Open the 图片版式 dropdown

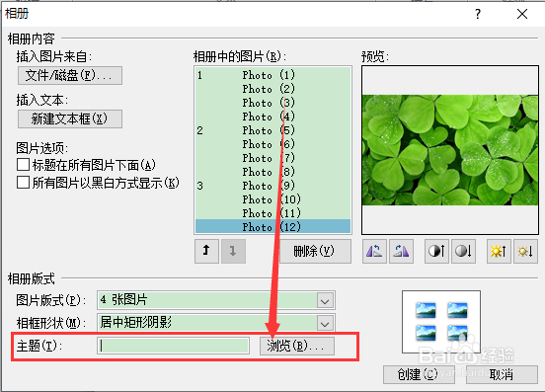click(x=325, y=300)
